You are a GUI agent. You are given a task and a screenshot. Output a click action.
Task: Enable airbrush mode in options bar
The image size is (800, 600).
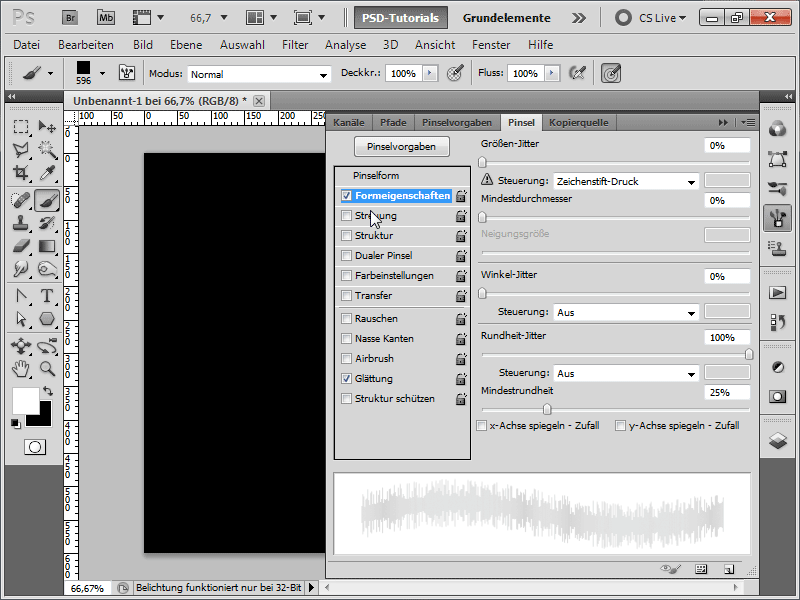pos(577,73)
